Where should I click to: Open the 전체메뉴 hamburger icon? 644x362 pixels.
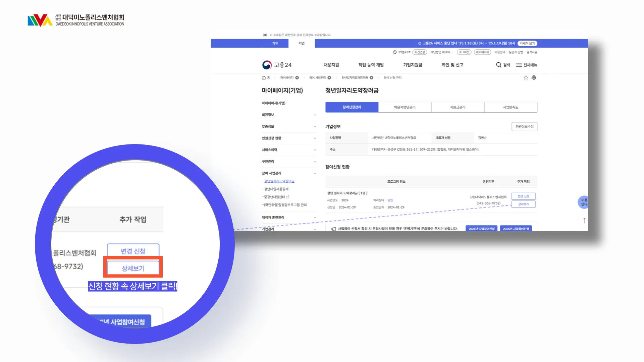click(519, 65)
